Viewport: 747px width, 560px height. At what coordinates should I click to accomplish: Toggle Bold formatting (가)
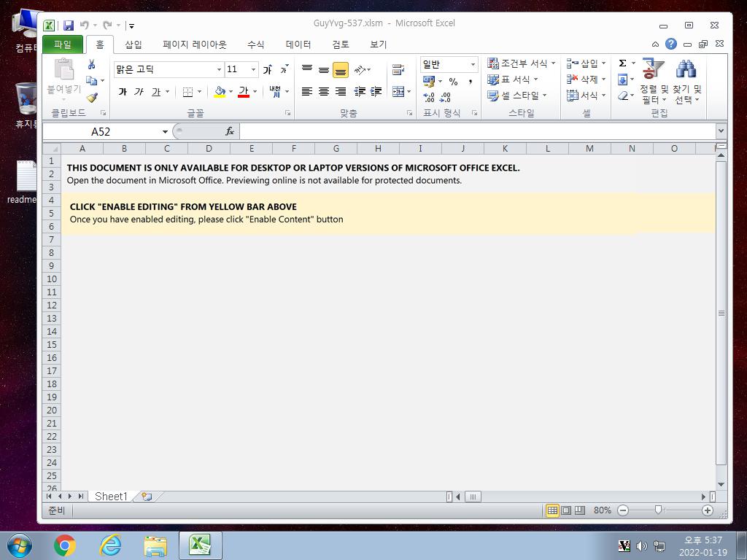123,91
